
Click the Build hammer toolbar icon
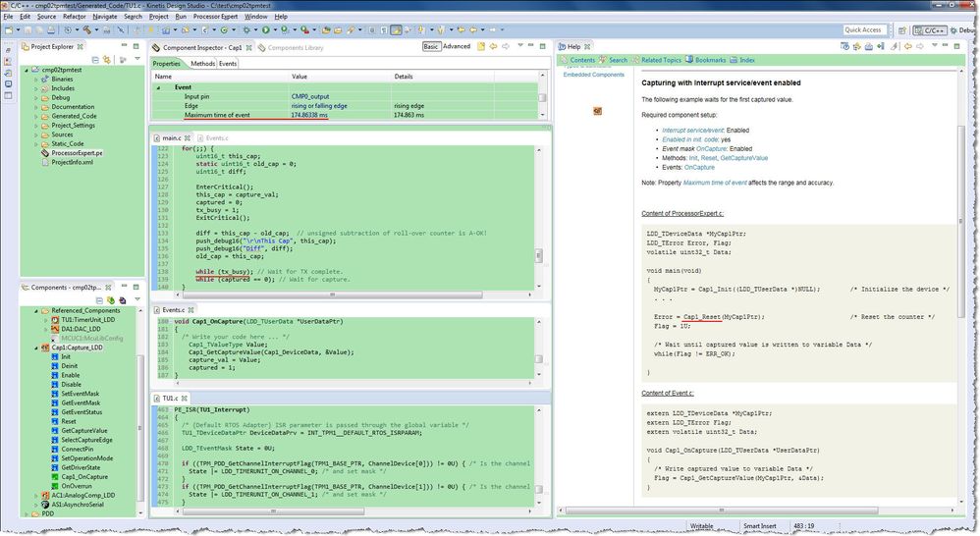point(87,29)
